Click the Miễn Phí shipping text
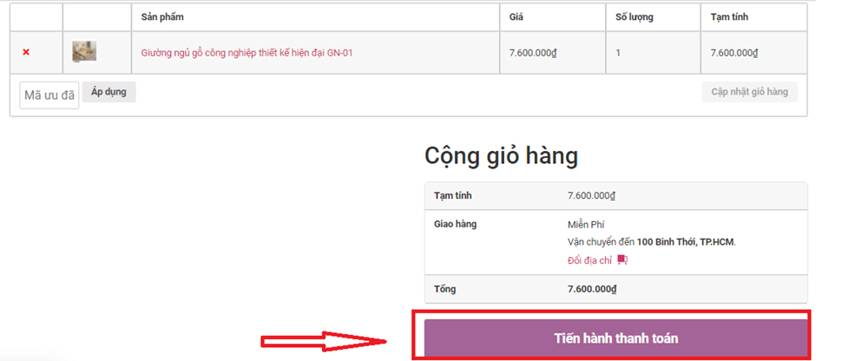Viewport: 868px width, 361px height. pyautogui.click(x=586, y=224)
